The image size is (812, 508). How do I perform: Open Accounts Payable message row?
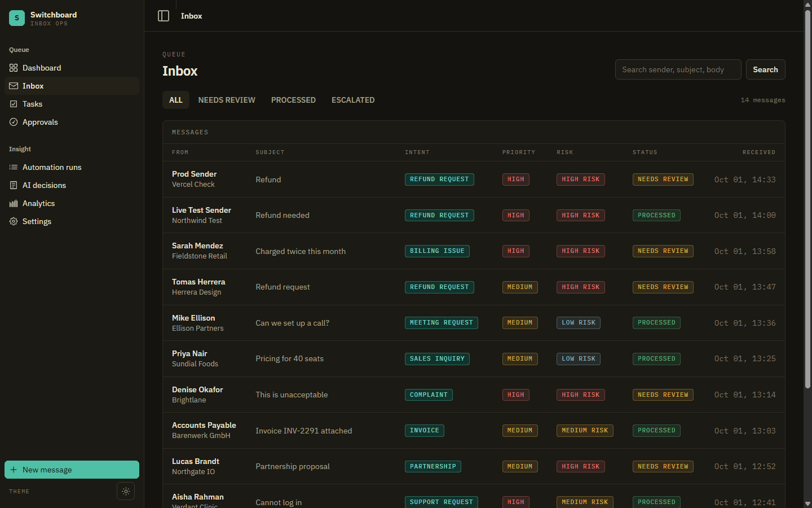(x=474, y=431)
